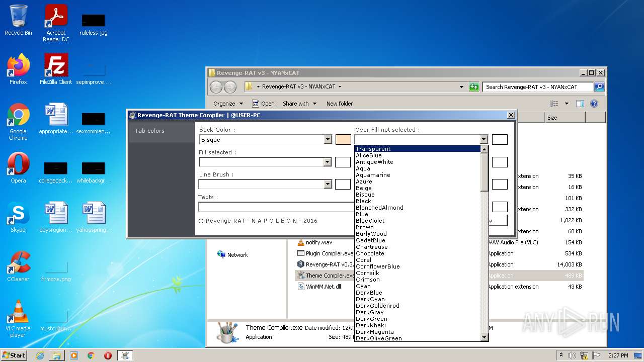Close the Theme Compiler window

(x=511, y=115)
